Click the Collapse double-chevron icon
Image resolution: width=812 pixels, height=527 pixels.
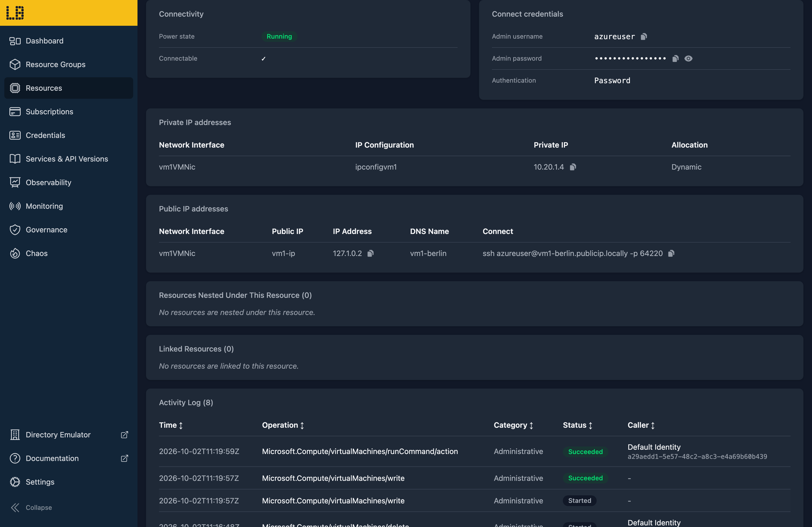tap(15, 508)
